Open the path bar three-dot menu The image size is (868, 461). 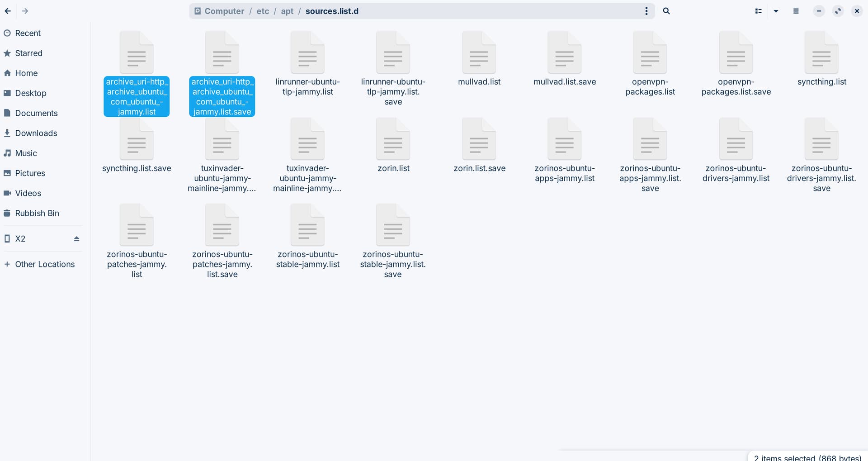(646, 11)
